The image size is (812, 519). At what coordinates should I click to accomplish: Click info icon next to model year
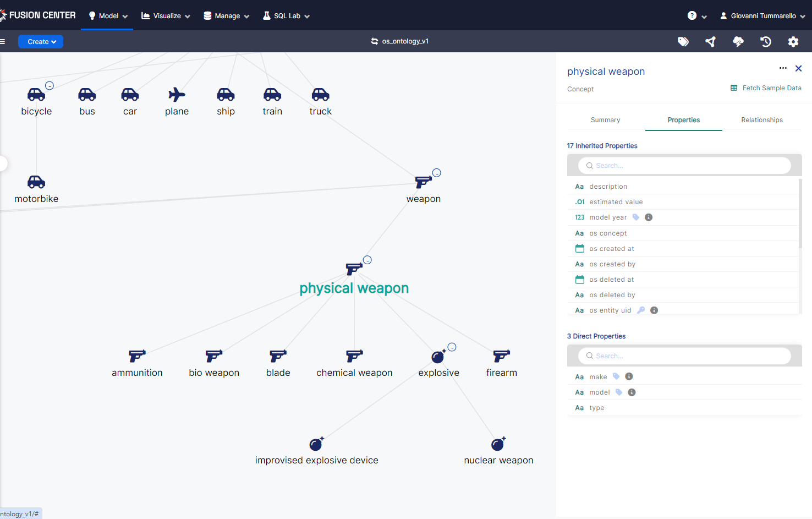click(649, 217)
